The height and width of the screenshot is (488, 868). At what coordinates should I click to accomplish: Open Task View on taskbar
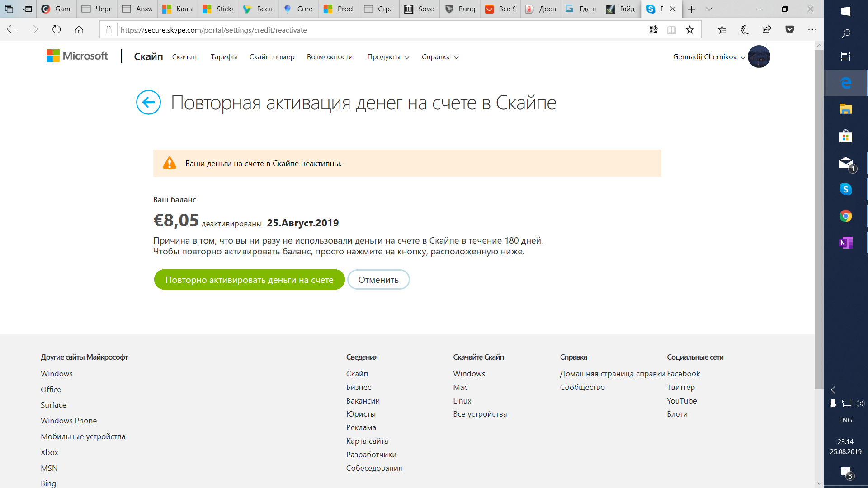[846, 56]
